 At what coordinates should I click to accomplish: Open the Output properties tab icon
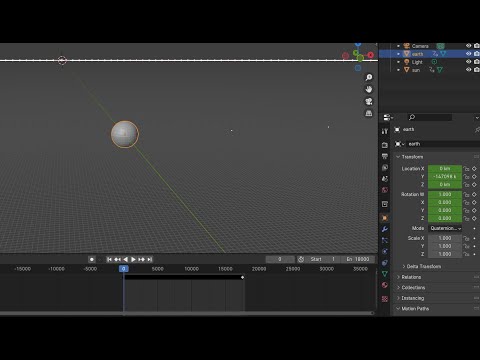pyautogui.click(x=385, y=156)
